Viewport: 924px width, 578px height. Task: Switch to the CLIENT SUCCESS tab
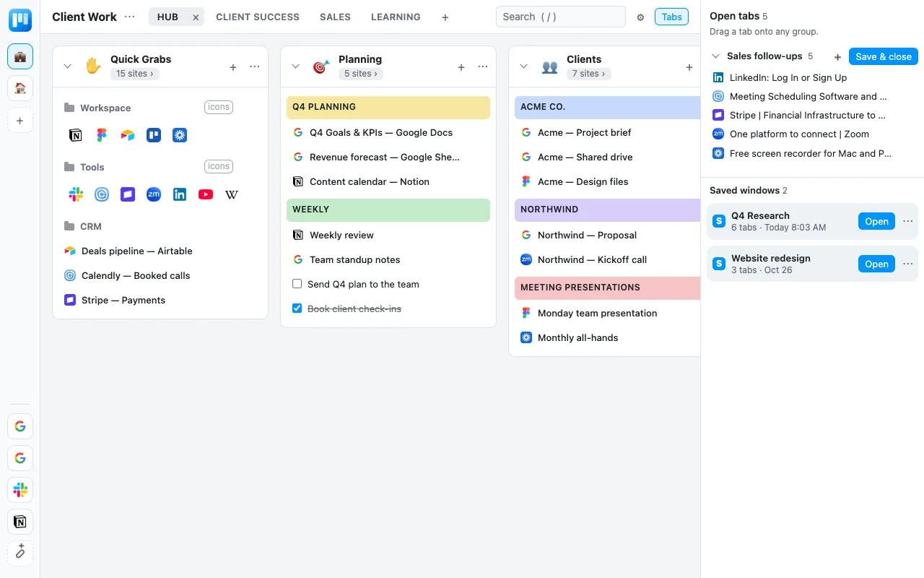(258, 17)
